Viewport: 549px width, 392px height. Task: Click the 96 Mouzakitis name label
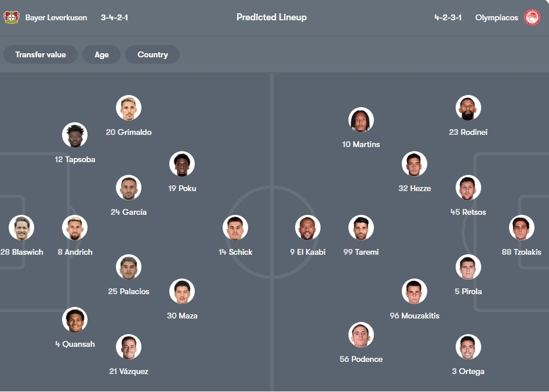point(415,316)
